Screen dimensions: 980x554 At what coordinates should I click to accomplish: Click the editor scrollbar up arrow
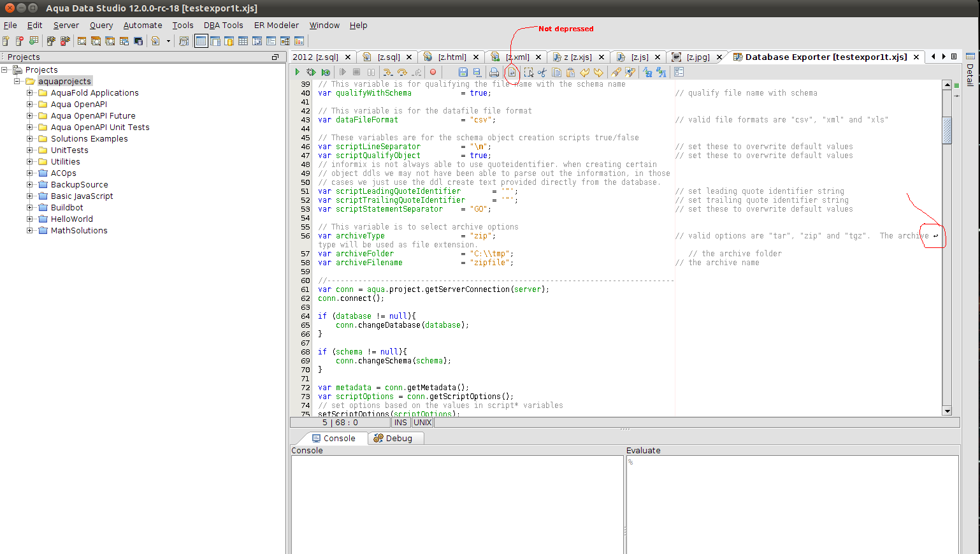pos(948,85)
